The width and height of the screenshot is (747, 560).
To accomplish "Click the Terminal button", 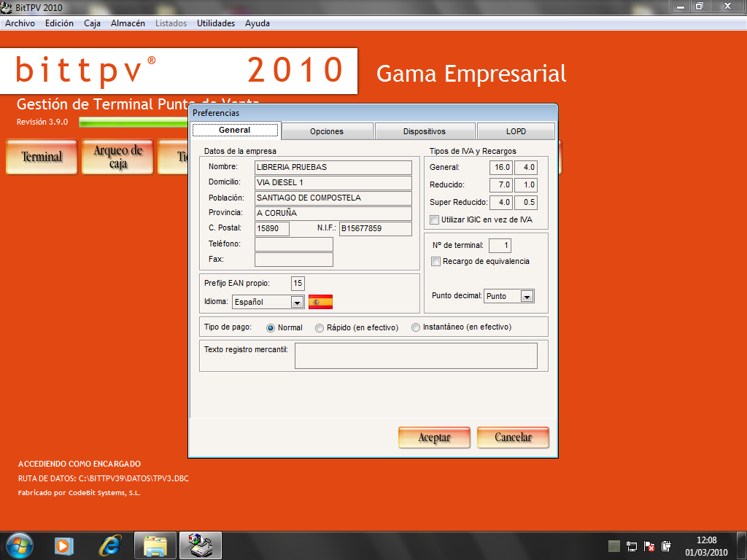I will [42, 157].
